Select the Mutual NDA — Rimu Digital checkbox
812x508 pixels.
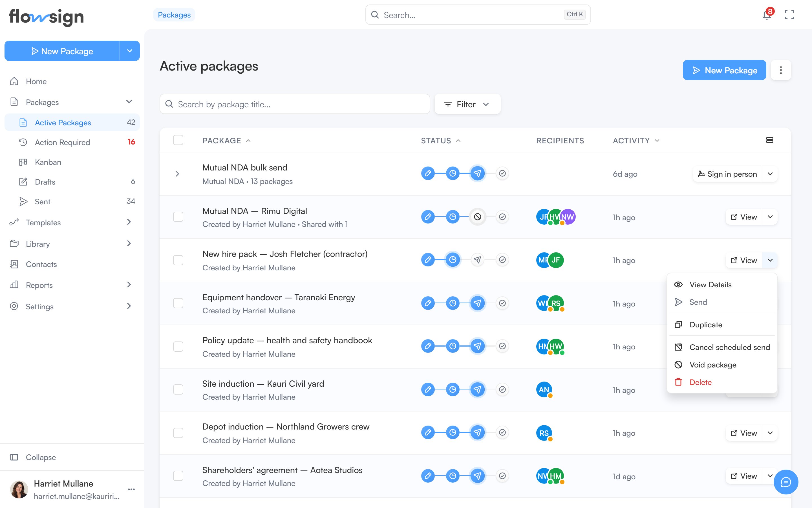178,217
